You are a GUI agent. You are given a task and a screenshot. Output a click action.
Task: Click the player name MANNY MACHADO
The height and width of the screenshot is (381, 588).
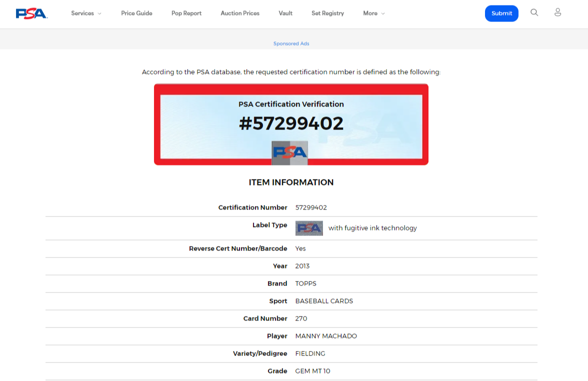[326, 336]
